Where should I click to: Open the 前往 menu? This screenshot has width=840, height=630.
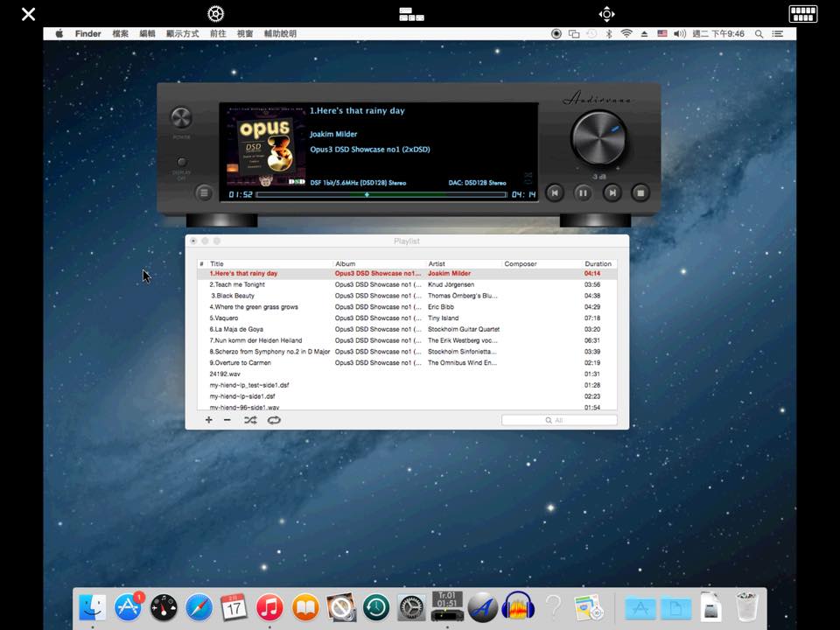point(218,34)
